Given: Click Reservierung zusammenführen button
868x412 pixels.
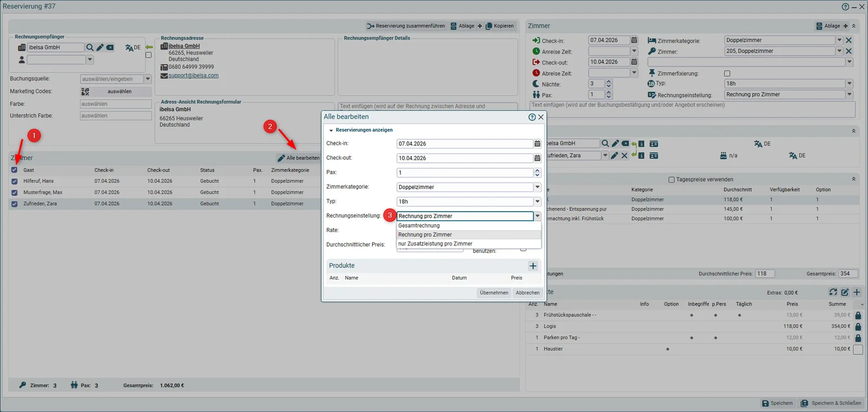Looking at the screenshot, I should (406, 26).
